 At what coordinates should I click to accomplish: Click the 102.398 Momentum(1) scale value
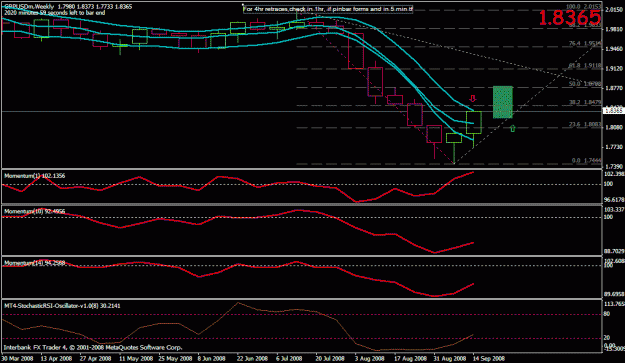point(614,174)
